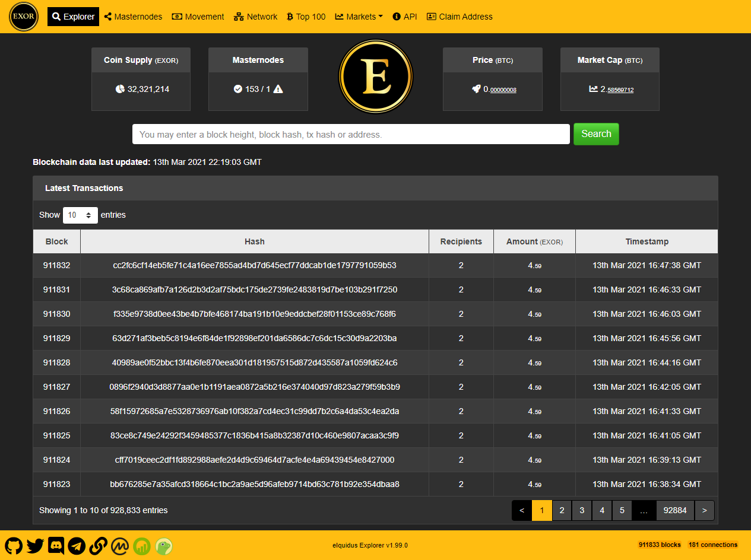Screen dimensions: 751x560
Task: Click the Timestamp column header
Action: [647, 241]
